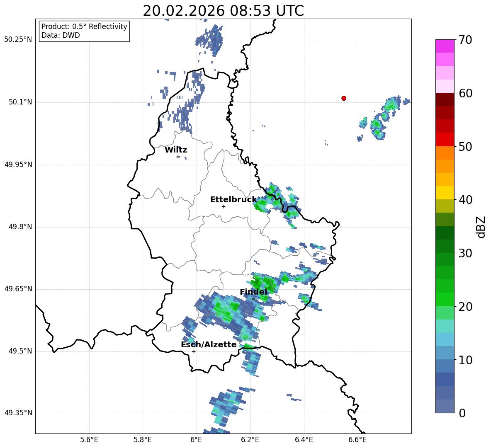The image size is (491, 448).
Task: Click the orange color band just below 50
Action: [x=445, y=153]
